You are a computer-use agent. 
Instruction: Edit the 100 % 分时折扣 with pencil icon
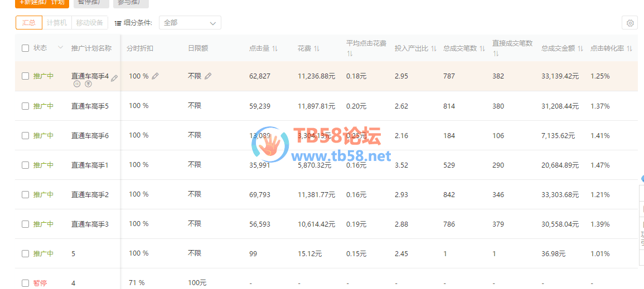(155, 76)
